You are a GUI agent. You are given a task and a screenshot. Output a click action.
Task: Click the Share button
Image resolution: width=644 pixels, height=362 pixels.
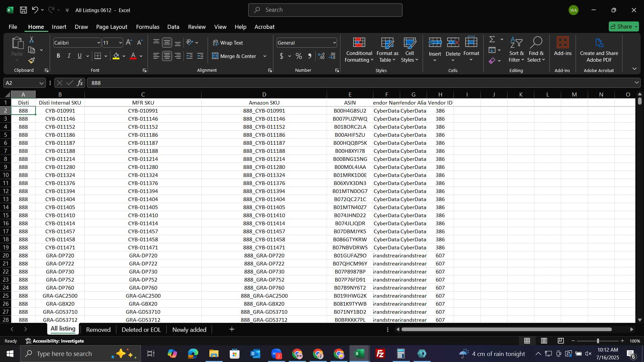[x=624, y=26]
